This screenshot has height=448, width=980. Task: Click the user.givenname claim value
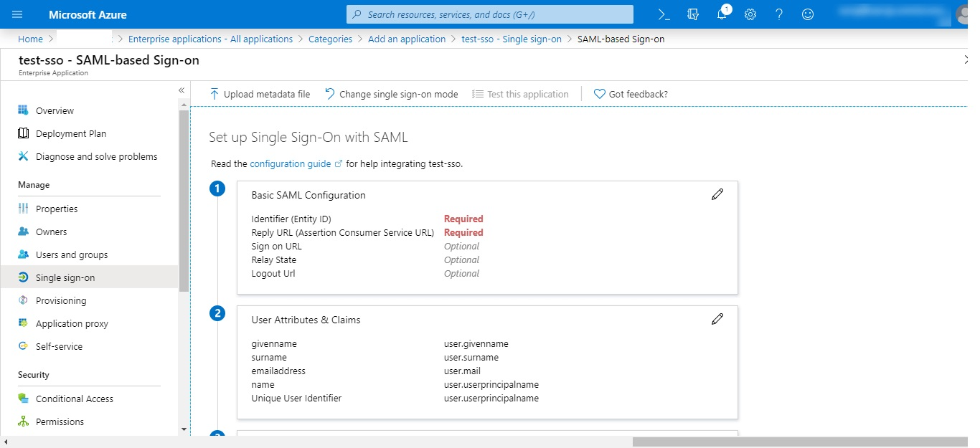click(x=476, y=343)
